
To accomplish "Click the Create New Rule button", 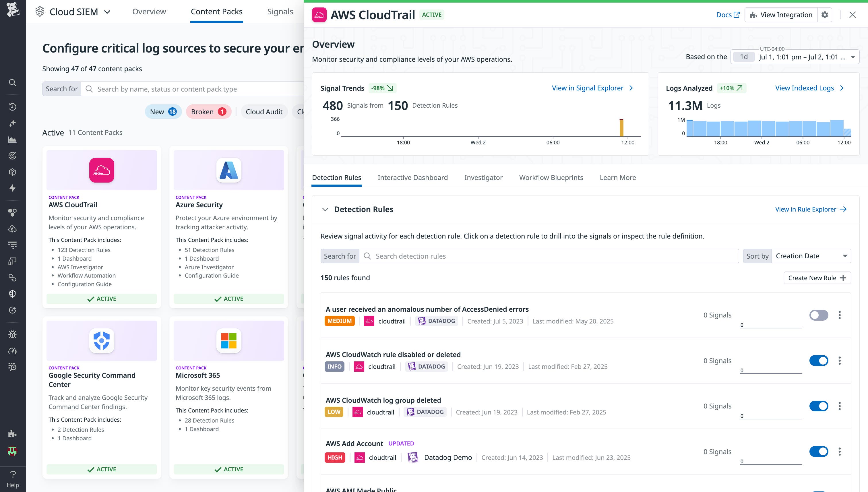I will pos(817,278).
